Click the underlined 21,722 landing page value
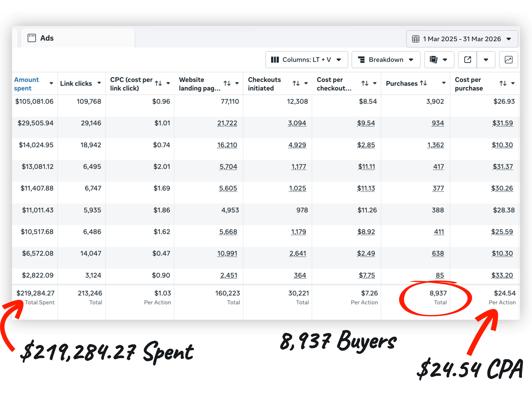The image size is (532, 399). pyautogui.click(x=227, y=123)
